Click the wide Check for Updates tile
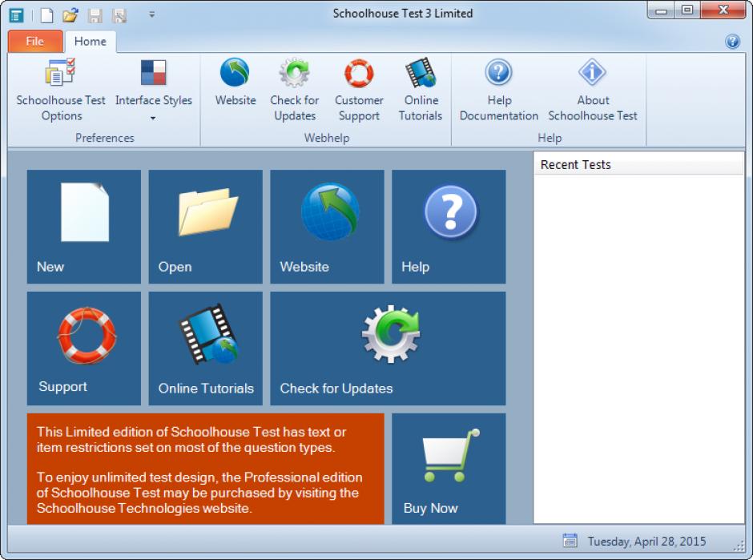Screen dimensions: 753x560 click(x=388, y=348)
